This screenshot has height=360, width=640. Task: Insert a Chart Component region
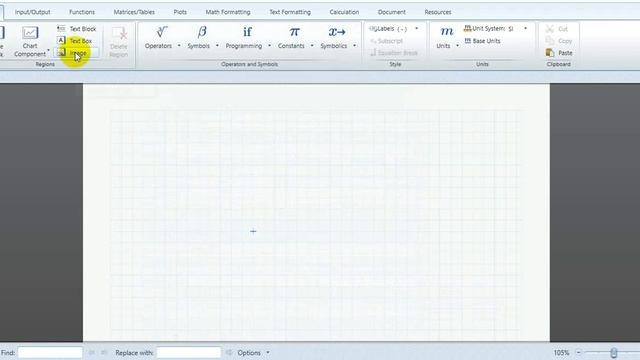pyautogui.click(x=30, y=41)
